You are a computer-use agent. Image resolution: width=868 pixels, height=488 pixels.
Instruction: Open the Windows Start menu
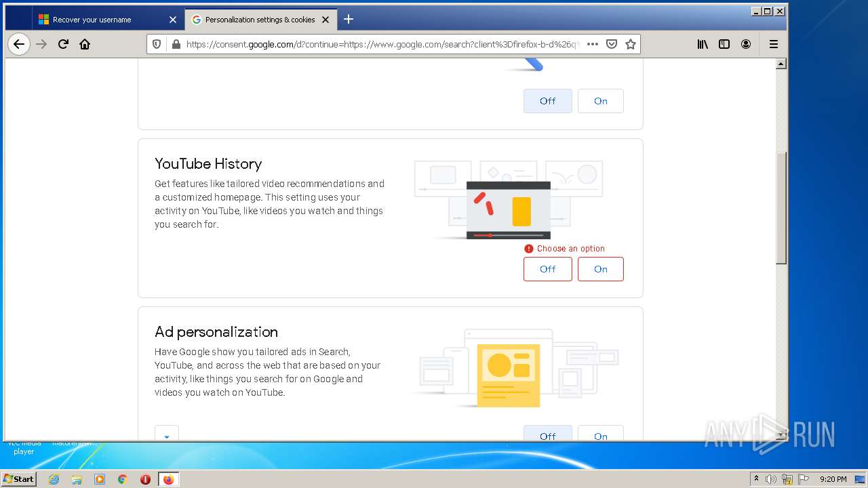[x=19, y=479]
